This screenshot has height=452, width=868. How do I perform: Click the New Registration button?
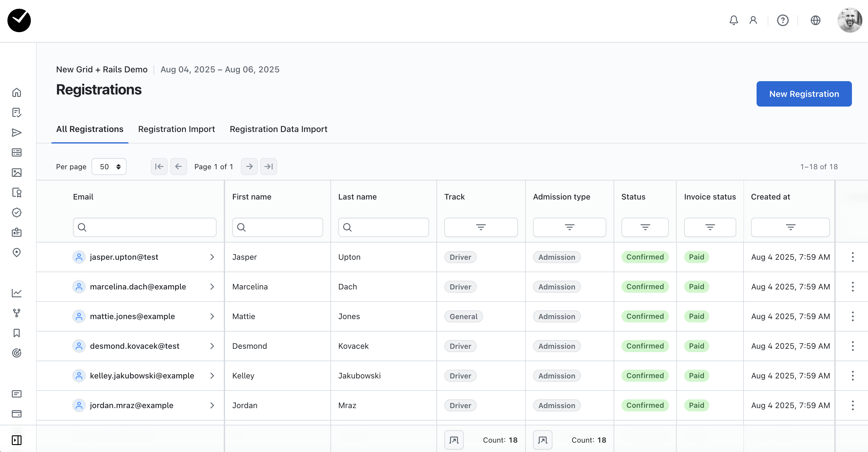click(803, 94)
